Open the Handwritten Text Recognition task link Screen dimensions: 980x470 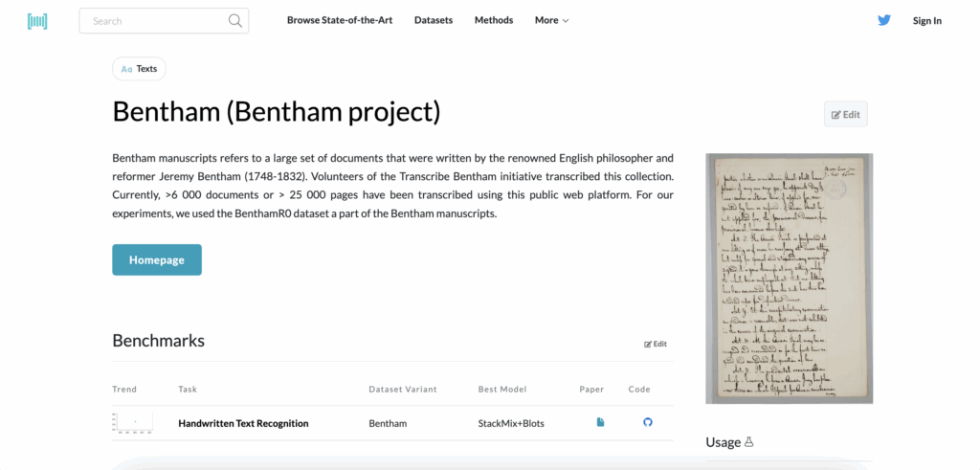coord(243,423)
